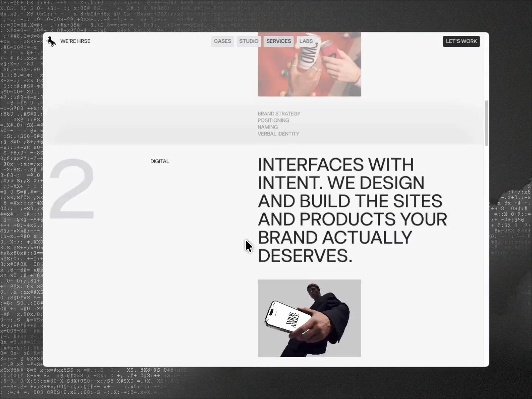Click the LET'S WORK button
This screenshot has width=532, height=399.
tap(461, 41)
